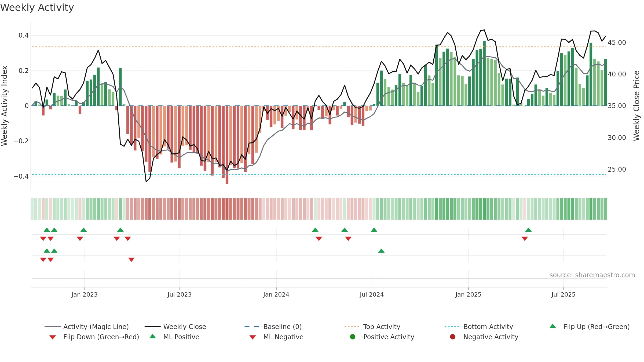Viewport: 644px width, 362px height.
Task: Click the Jul 2023 x-axis label
Action: tap(180, 294)
